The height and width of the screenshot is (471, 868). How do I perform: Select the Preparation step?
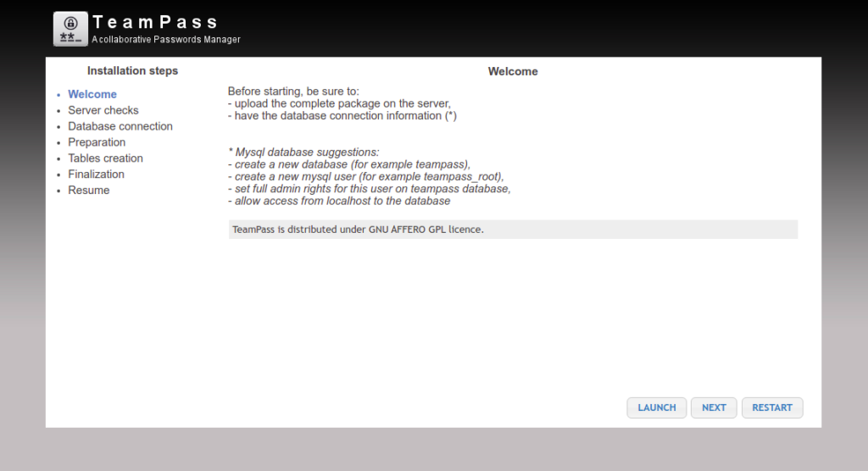(97, 142)
